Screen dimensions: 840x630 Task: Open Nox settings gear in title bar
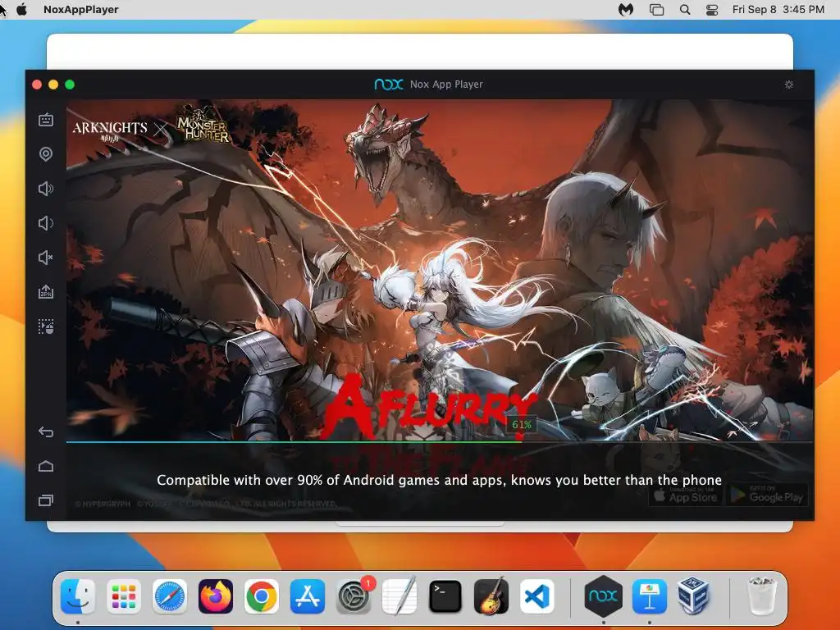pos(789,84)
